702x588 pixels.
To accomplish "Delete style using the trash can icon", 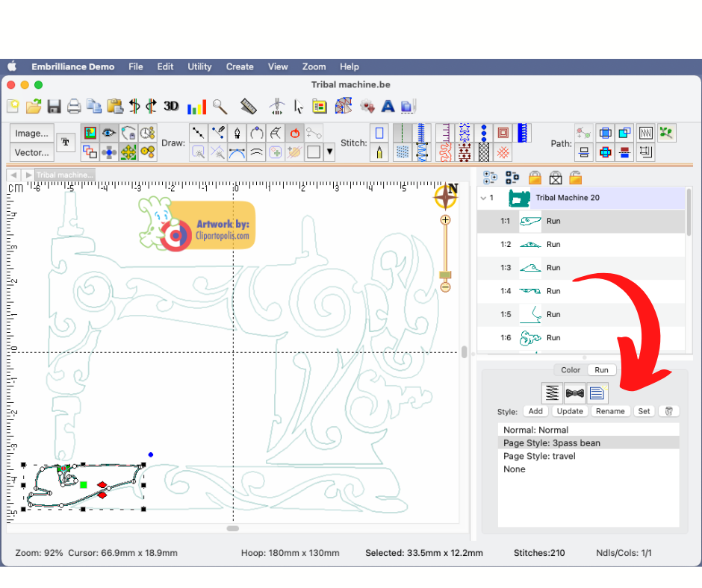I will (x=669, y=411).
